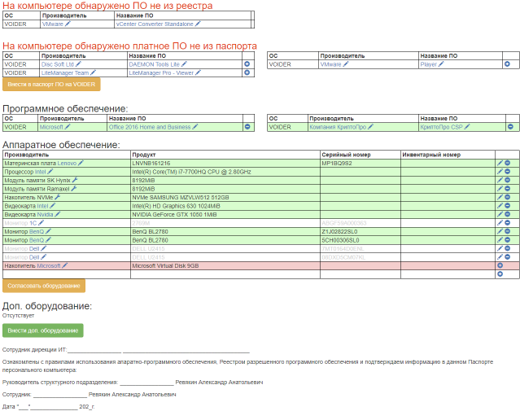Add LiteManager Pro - Viewer plus icon
520x420 pixels.
(247, 72)
